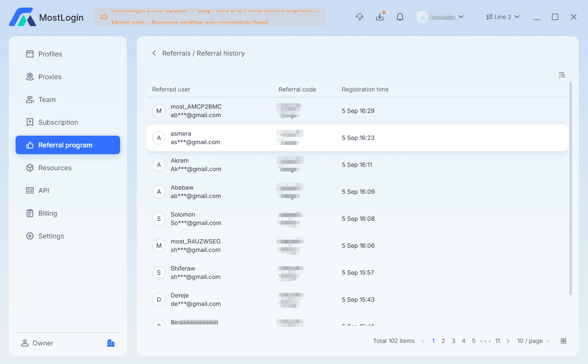
Task: Click the API code icon
Action: click(30, 190)
